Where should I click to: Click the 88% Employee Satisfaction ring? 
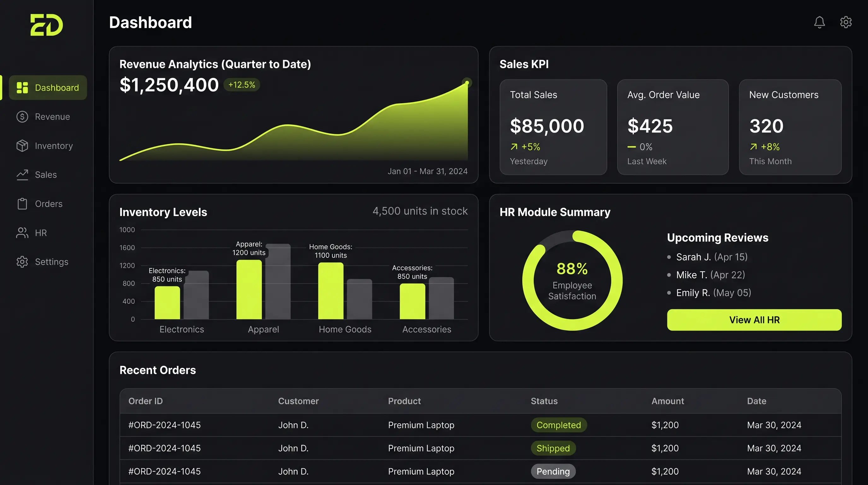572,280
